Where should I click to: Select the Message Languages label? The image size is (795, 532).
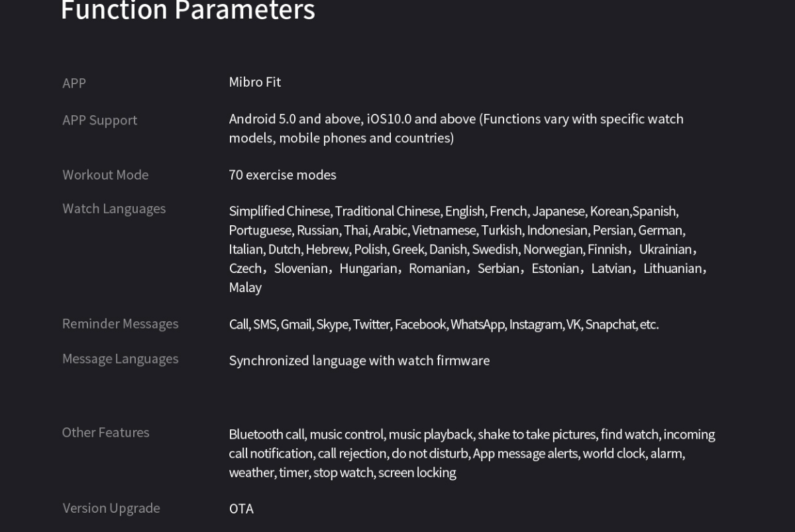click(121, 358)
